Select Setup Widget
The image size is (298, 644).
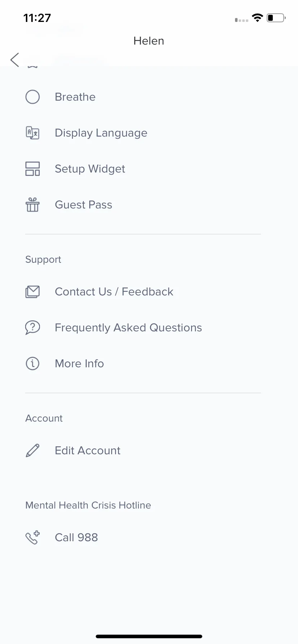click(143, 169)
